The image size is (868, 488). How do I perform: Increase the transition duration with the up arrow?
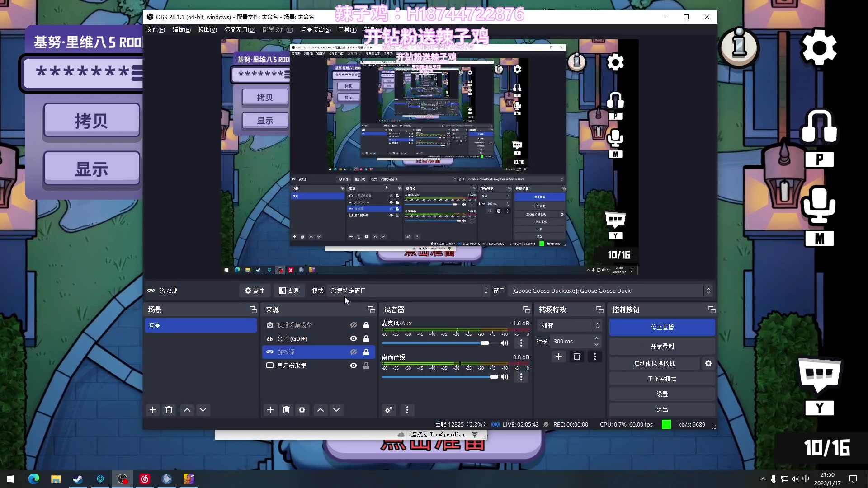[x=597, y=338]
